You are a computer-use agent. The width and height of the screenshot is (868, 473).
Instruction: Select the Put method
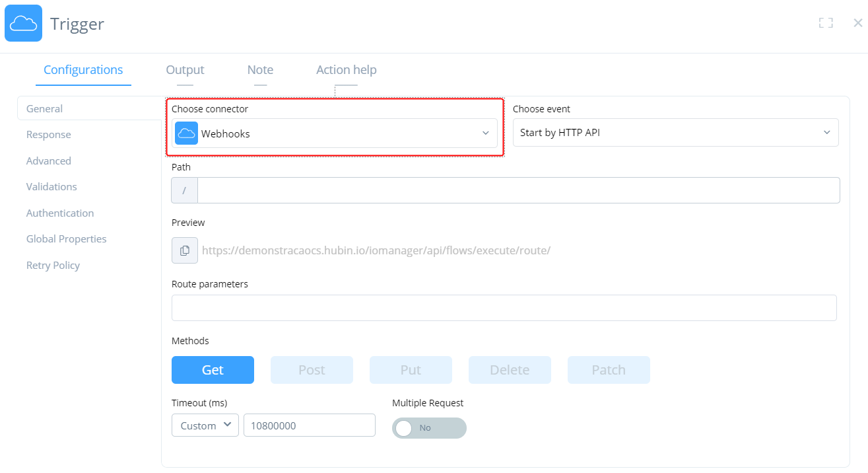(411, 369)
